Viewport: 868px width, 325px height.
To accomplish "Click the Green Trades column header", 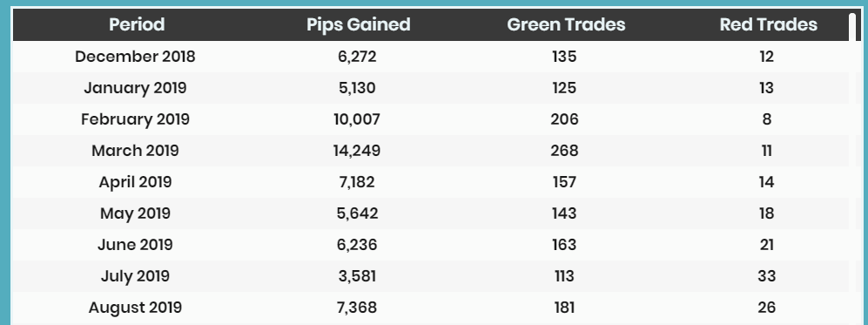I will (566, 25).
